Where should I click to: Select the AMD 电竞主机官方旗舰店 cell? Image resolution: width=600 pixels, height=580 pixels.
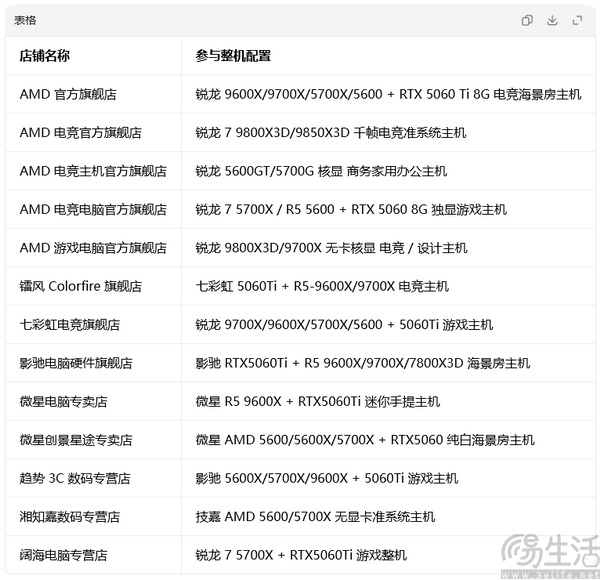pyautogui.click(x=93, y=171)
